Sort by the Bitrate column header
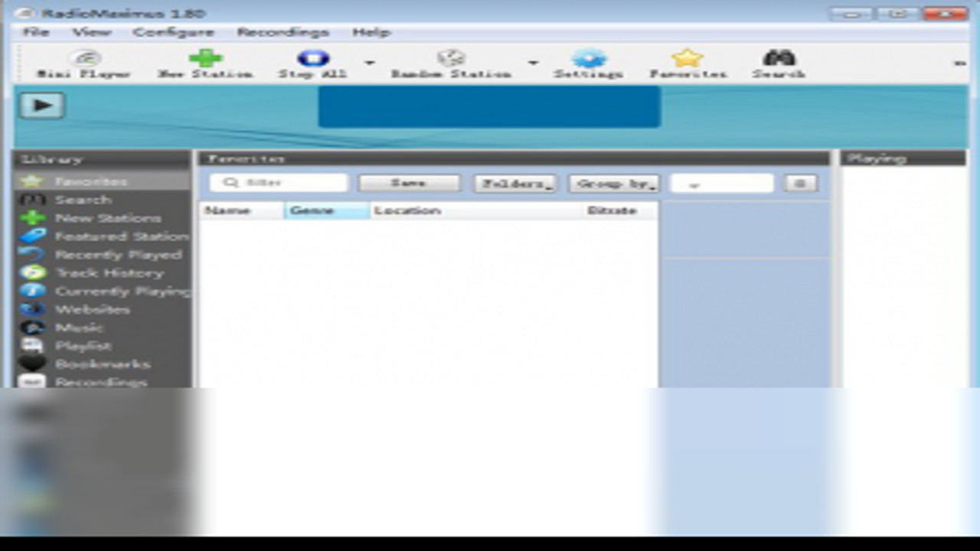 pyautogui.click(x=621, y=210)
